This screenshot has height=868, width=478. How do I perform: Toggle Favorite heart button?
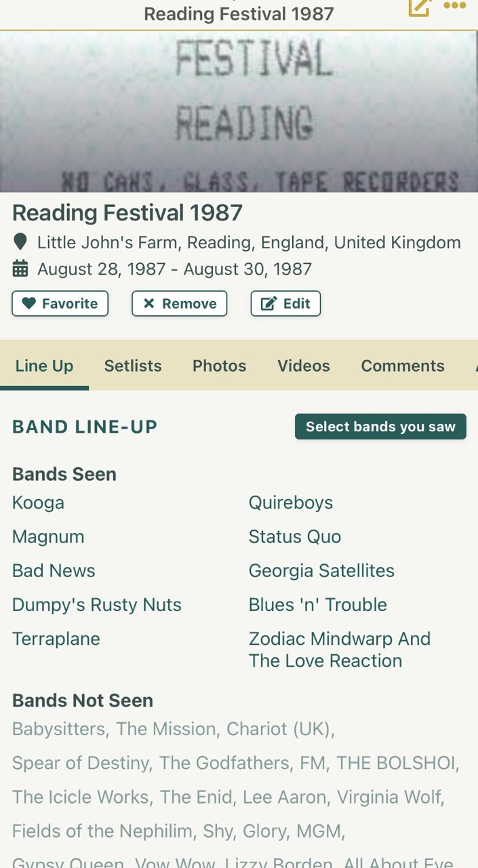click(60, 304)
